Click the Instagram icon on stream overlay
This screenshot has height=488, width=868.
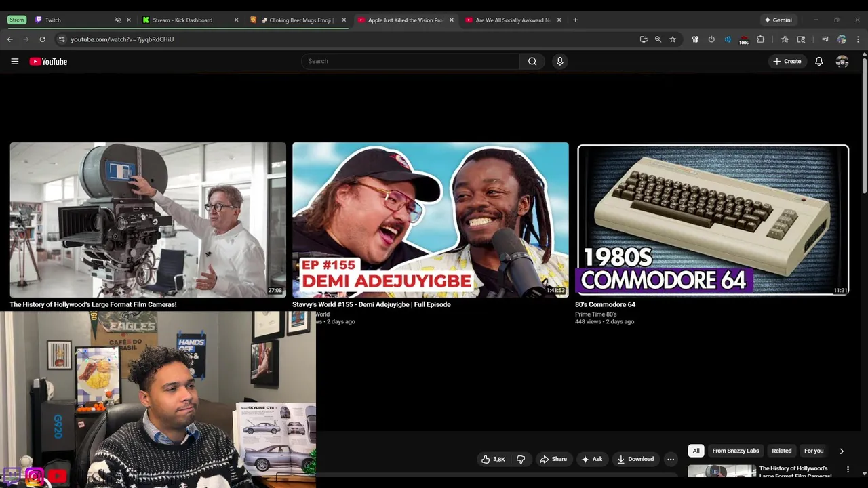point(34,476)
